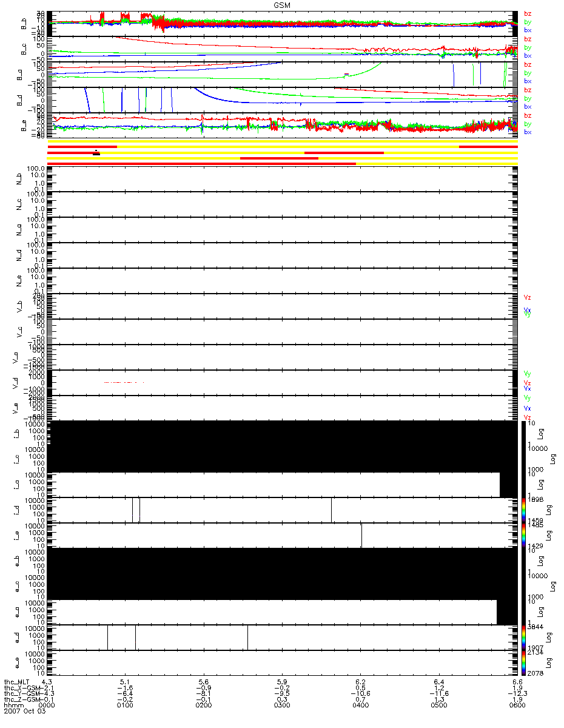The image size is (564, 728).
Task: Click the MLT value 5.1
Action: click(x=126, y=681)
